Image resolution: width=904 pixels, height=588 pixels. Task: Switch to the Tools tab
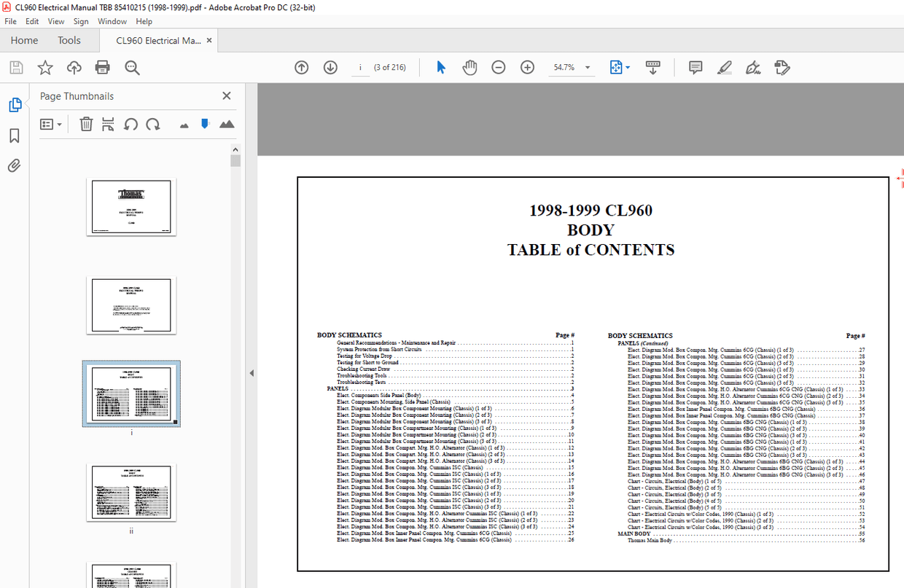pyautogui.click(x=69, y=40)
